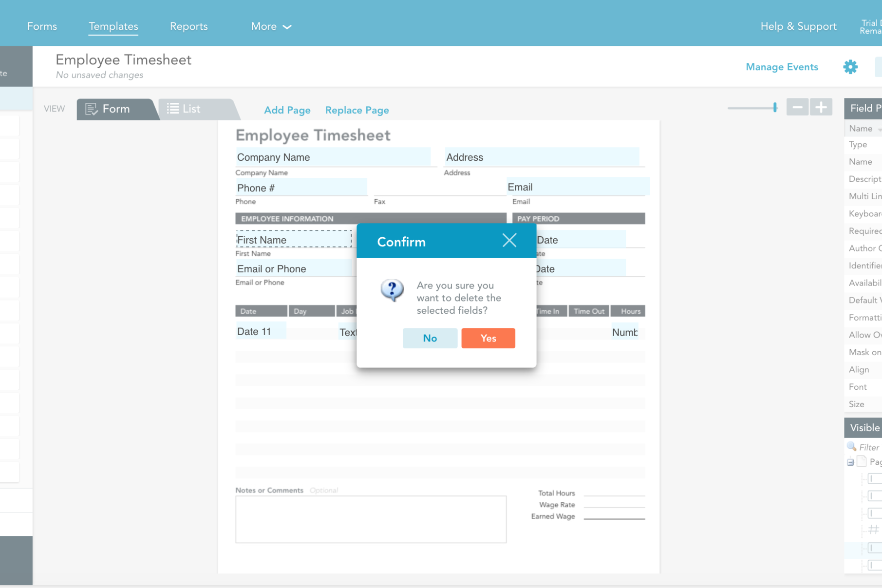
Task: Click the Wage Rate label
Action: click(557, 505)
